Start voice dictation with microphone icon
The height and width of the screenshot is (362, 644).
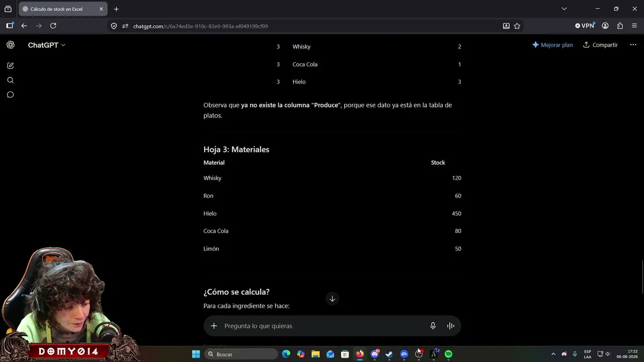433,326
